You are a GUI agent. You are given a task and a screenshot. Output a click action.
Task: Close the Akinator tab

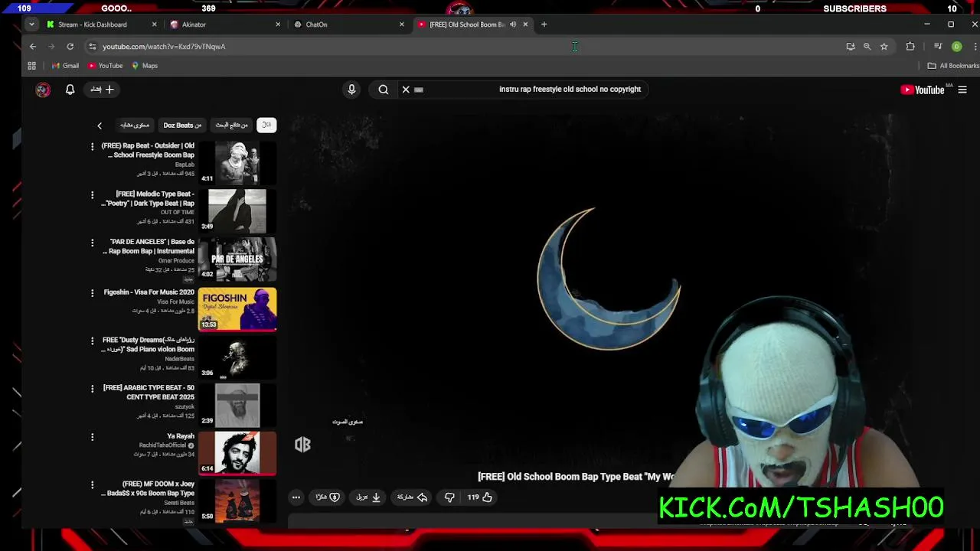coord(278,24)
